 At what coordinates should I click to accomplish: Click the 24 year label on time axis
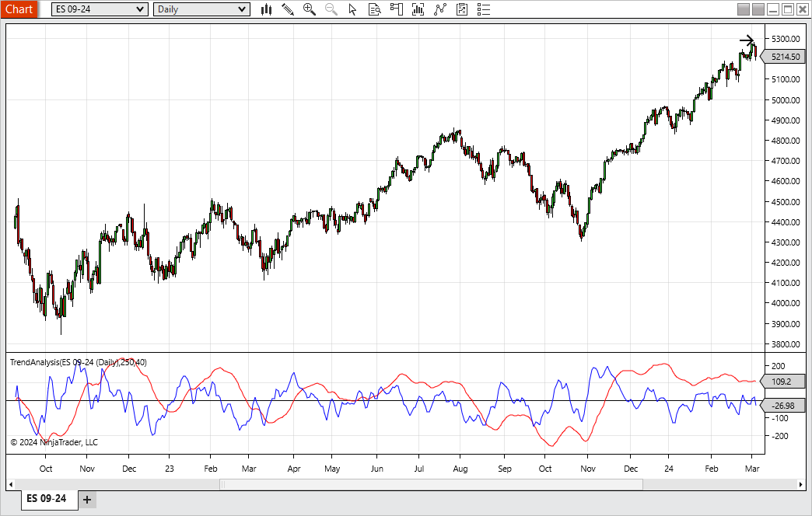tap(669, 469)
